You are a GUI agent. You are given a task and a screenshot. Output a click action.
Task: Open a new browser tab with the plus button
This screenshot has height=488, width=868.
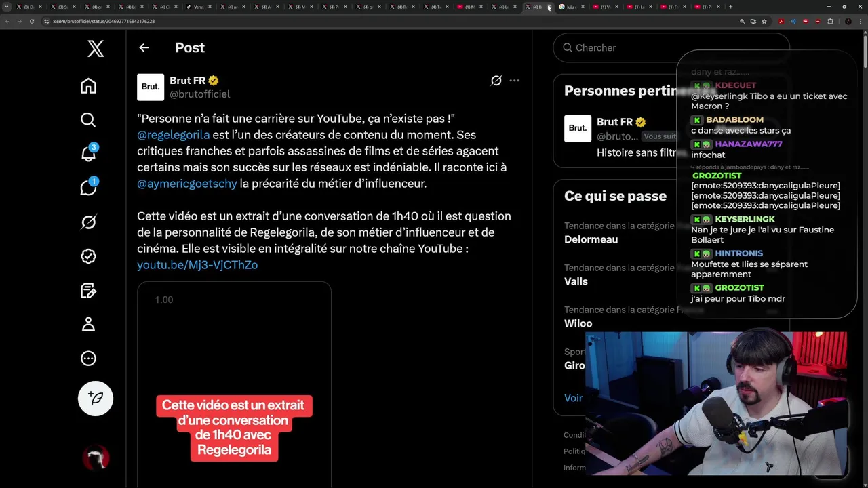[730, 7]
